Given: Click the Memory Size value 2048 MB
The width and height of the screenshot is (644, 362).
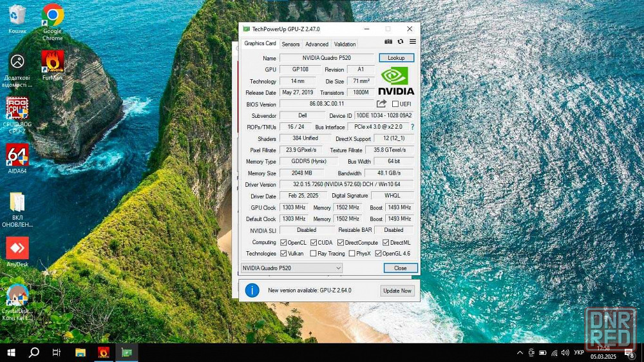Looking at the screenshot, I should [302, 173].
